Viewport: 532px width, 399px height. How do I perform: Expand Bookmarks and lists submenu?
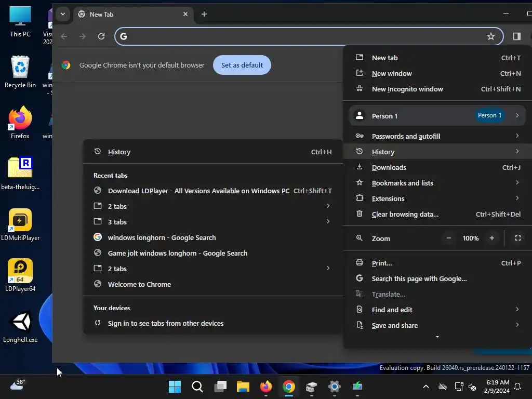(437, 183)
